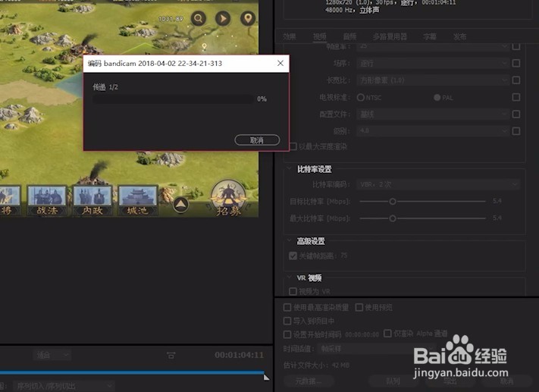
Task: Enable the 导入到项目中 checkbox
Action: coord(287,321)
